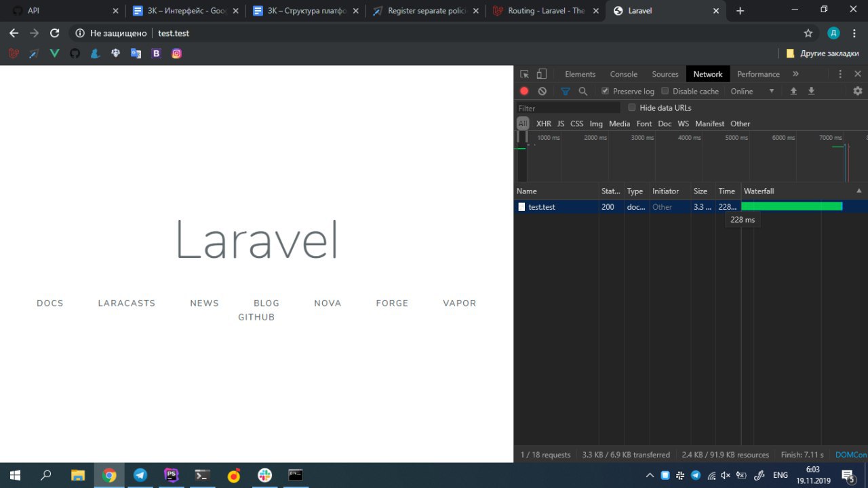Stop recording network log red button

point(524,91)
